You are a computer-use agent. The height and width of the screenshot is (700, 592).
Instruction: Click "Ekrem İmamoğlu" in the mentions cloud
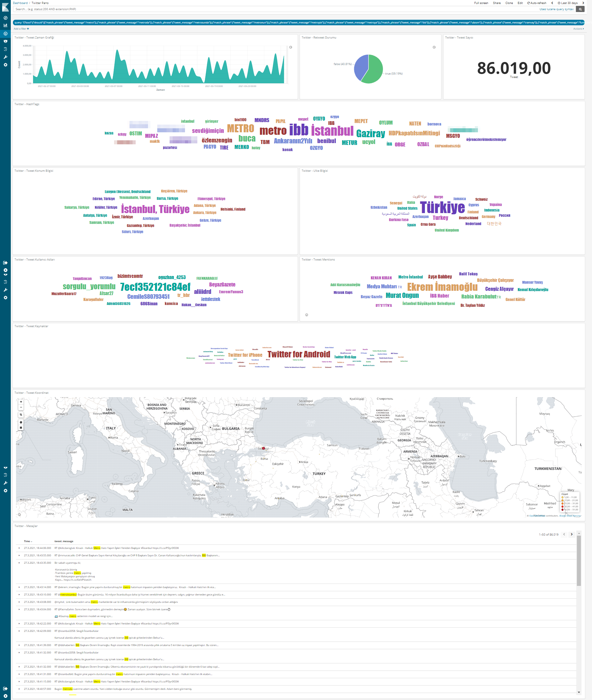click(x=442, y=287)
